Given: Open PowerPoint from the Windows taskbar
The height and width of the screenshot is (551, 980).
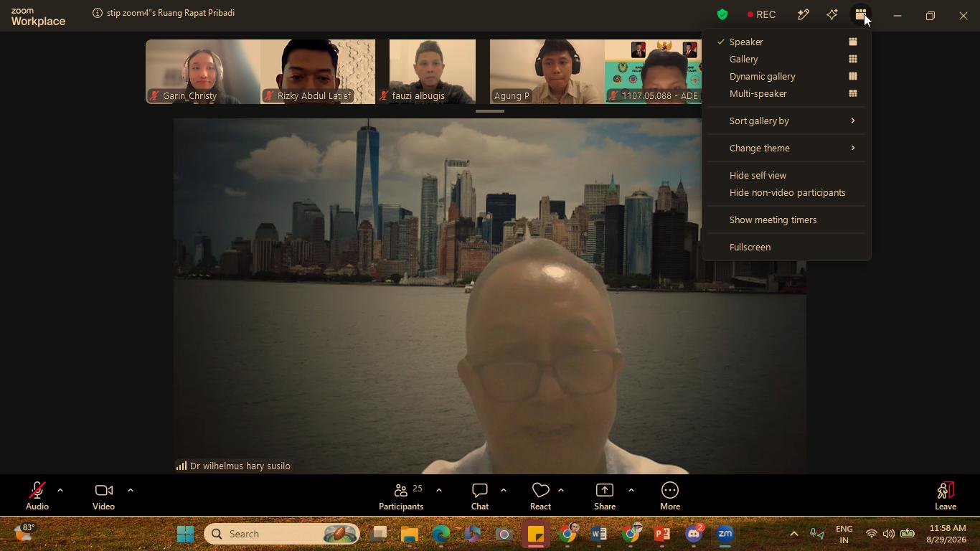Looking at the screenshot, I should click(662, 534).
